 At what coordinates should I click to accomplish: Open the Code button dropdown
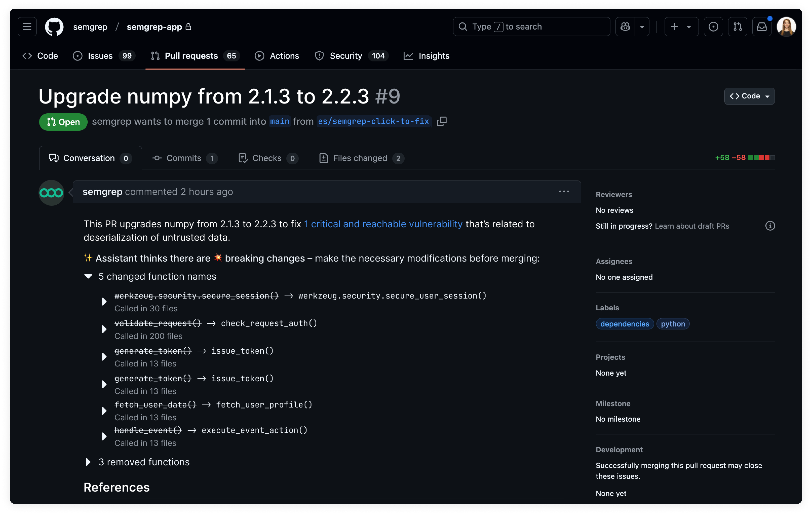(x=768, y=96)
